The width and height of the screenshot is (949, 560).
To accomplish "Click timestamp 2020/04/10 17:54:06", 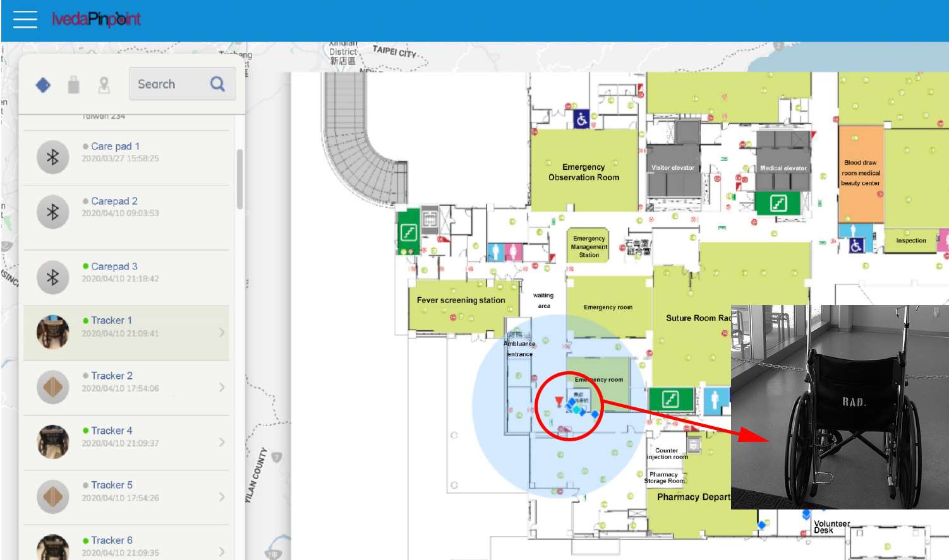I will tap(120, 388).
